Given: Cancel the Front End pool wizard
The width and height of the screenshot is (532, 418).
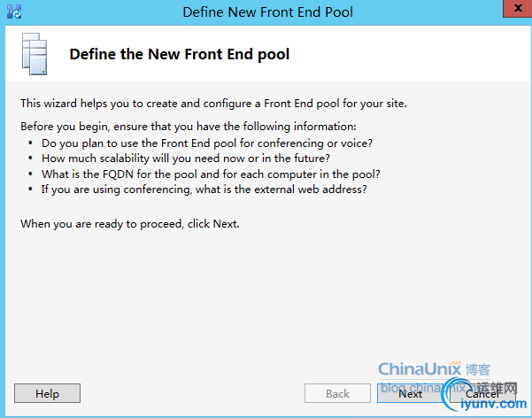Looking at the screenshot, I should 482,393.
